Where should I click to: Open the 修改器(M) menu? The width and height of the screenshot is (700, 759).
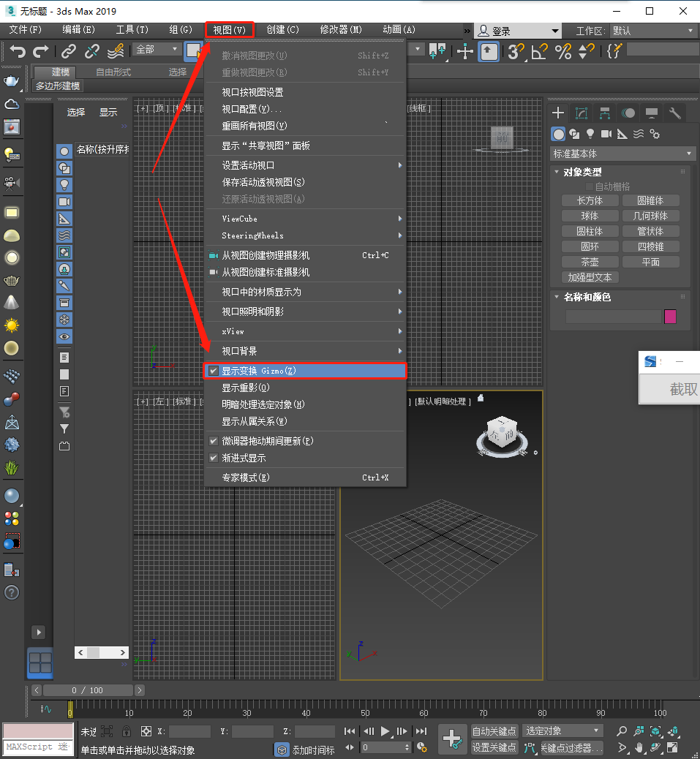(x=341, y=29)
